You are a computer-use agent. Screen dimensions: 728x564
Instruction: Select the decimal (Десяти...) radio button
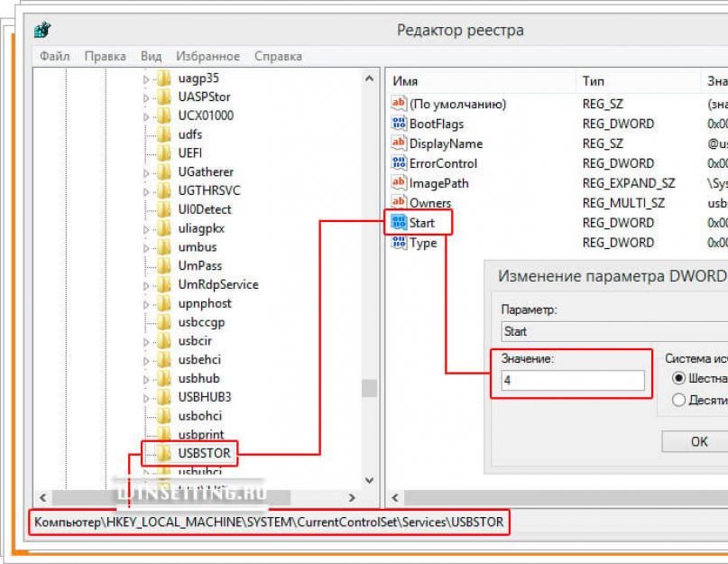678,400
